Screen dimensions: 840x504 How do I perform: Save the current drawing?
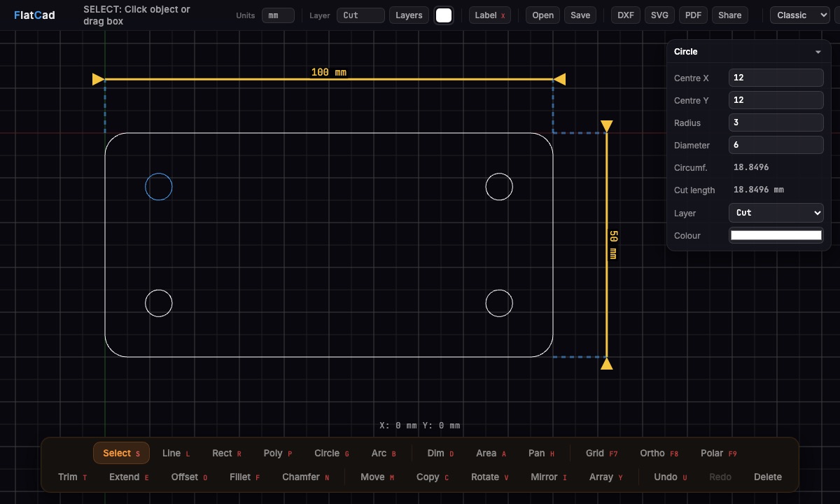580,15
